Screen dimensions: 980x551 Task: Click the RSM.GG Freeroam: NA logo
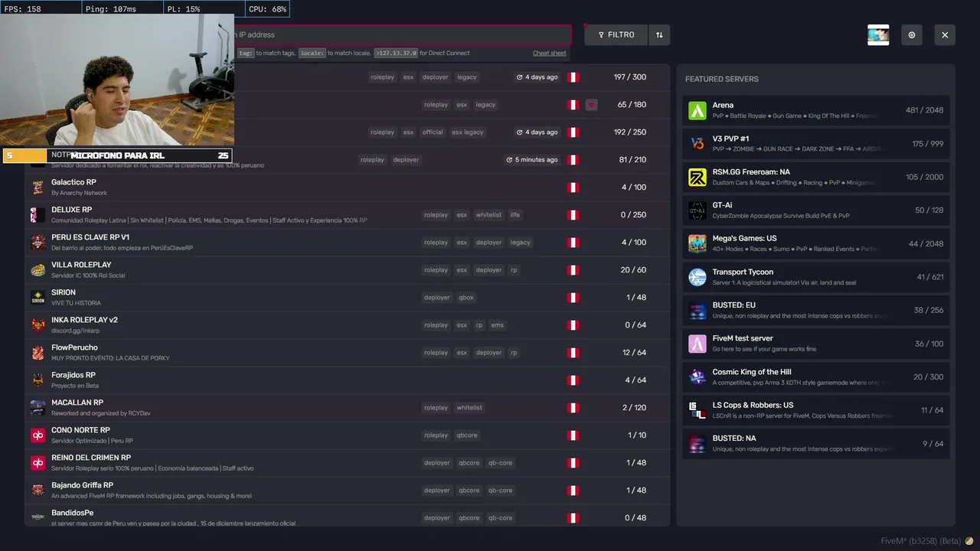697,178
